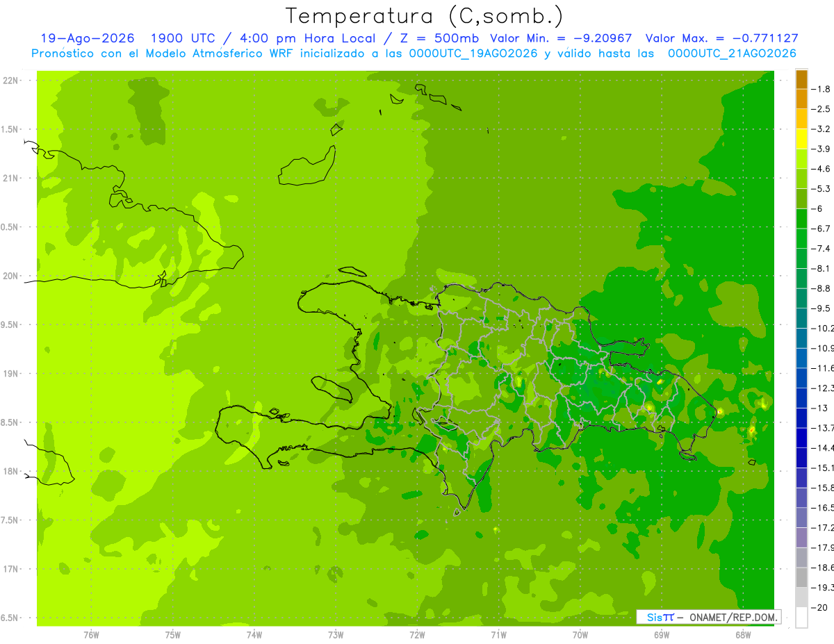Select the lime swatch between -3.9 and -4.6
This screenshot has width=834, height=644.
click(801, 159)
